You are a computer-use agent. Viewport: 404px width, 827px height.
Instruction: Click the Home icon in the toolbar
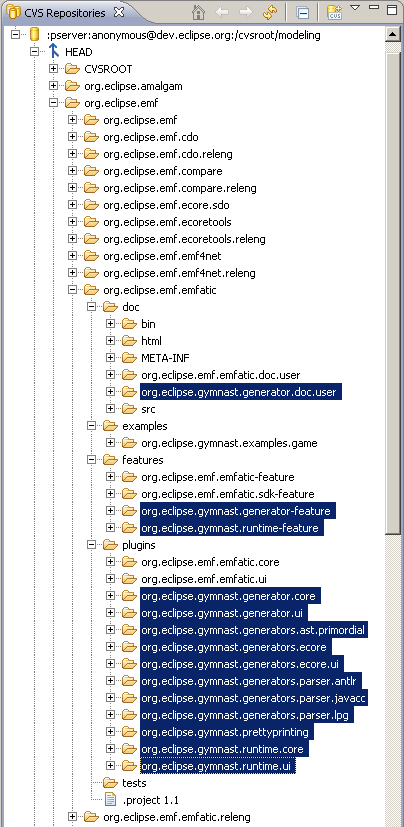(198, 13)
